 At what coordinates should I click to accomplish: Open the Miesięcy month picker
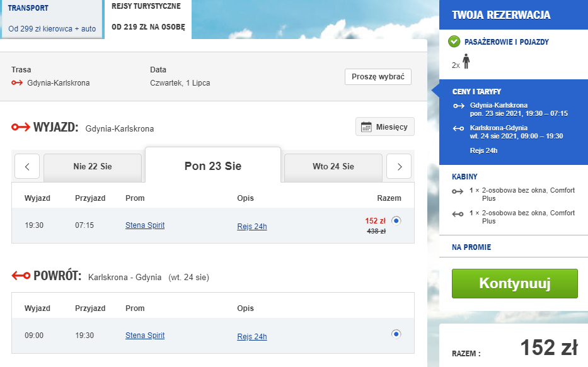coord(384,127)
